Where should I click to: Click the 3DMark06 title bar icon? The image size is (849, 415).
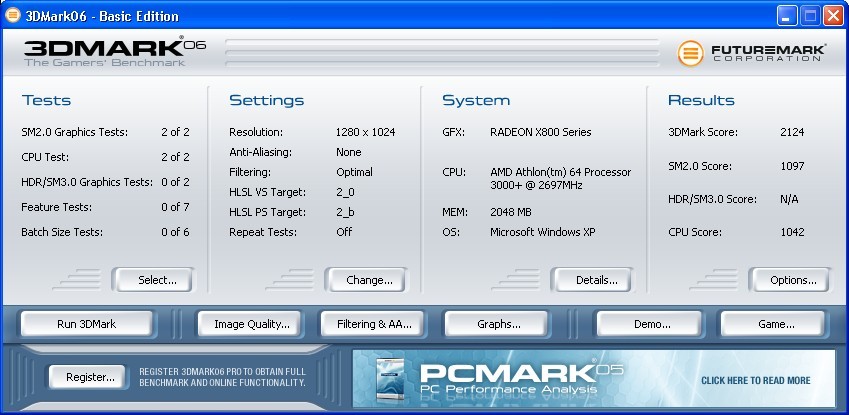tap(12, 15)
